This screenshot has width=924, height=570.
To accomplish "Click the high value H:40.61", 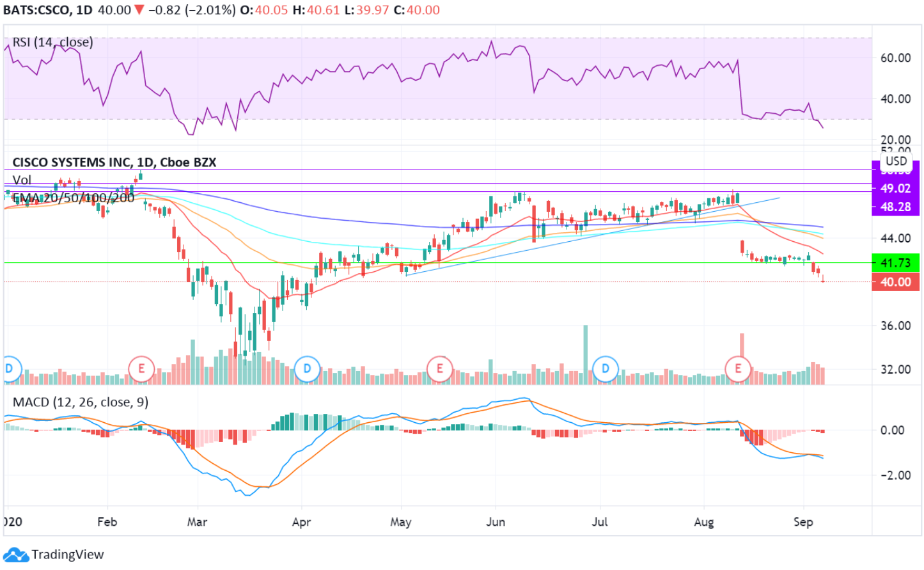I will pos(316,10).
